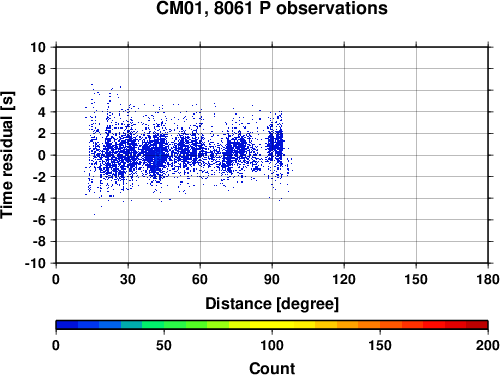Click the Count colorbar label

pyautogui.click(x=272, y=368)
